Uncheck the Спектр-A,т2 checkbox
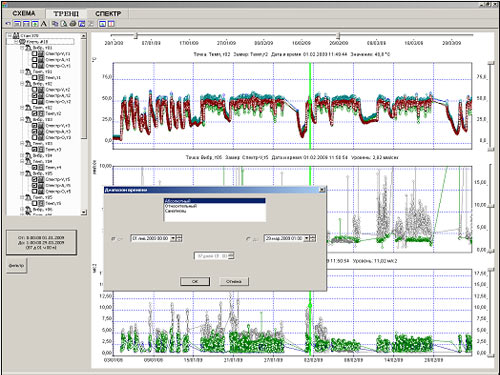The width and height of the screenshot is (500, 375). (34, 96)
